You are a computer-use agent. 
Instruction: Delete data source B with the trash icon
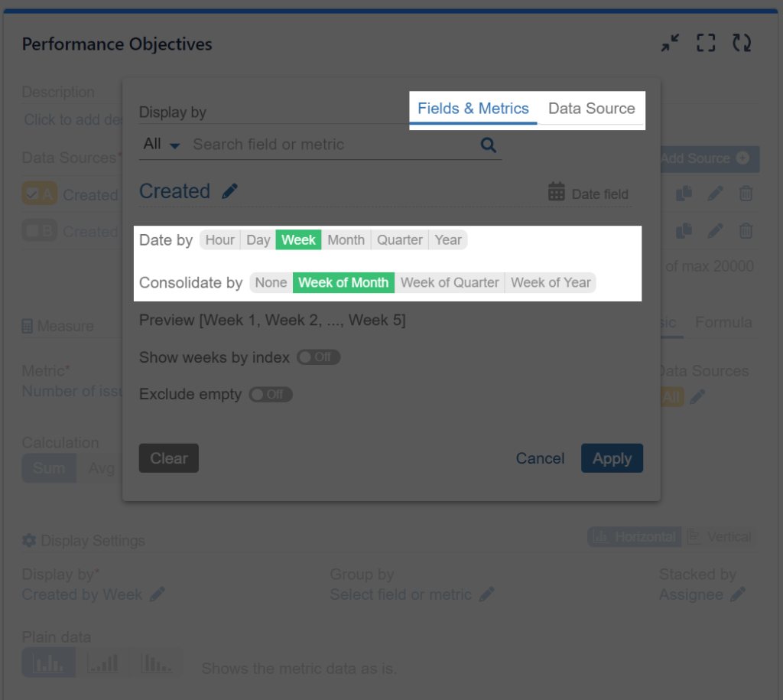coord(746,232)
